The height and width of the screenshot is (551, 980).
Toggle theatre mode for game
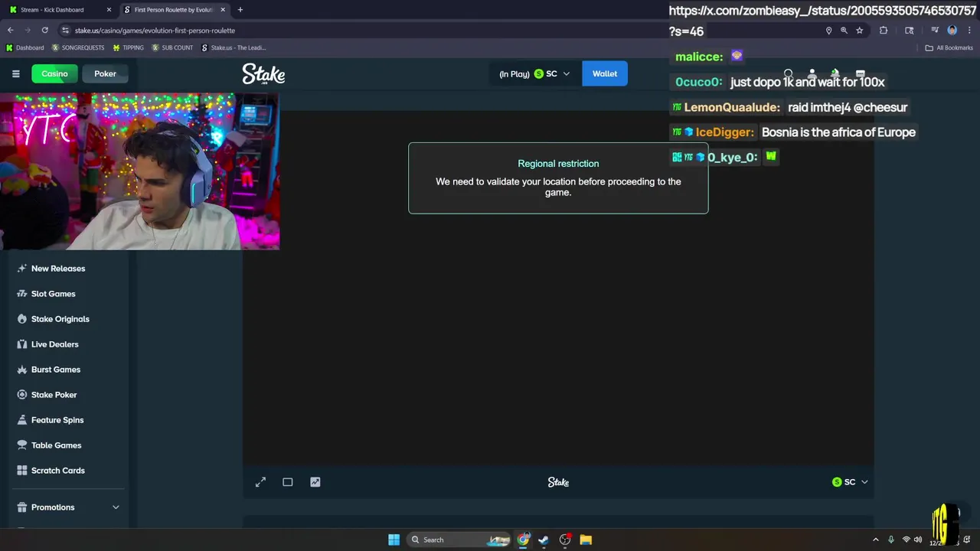click(288, 482)
